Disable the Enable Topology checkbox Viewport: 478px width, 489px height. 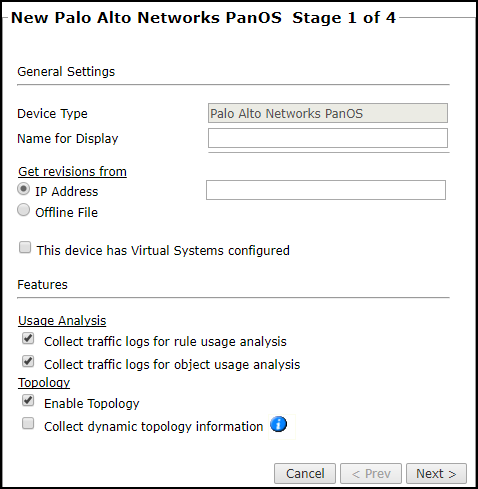(x=28, y=400)
